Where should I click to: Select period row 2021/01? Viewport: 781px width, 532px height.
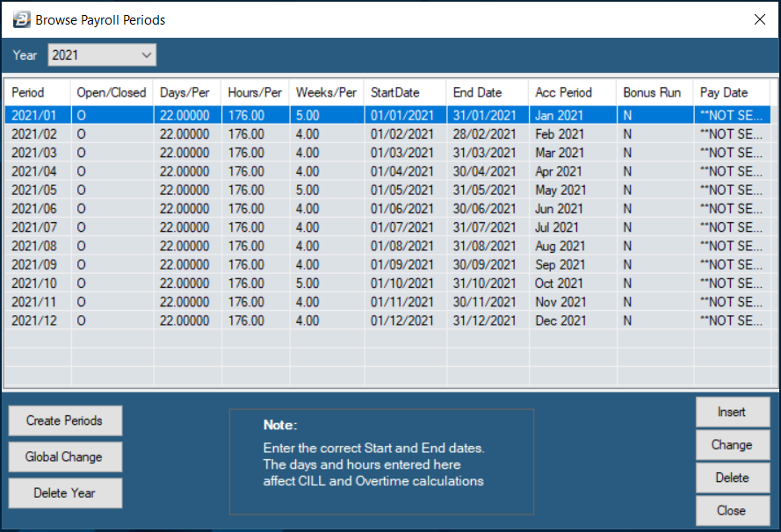coord(387,116)
